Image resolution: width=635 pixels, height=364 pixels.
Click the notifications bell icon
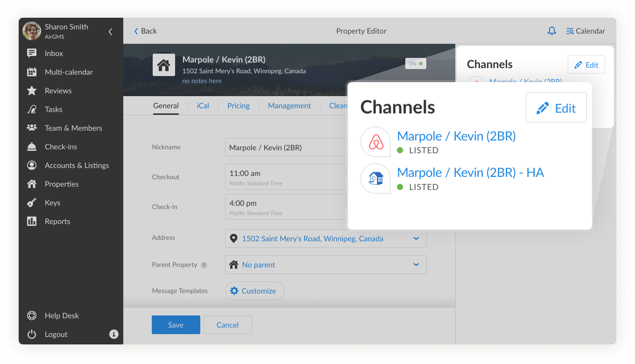tap(552, 30)
